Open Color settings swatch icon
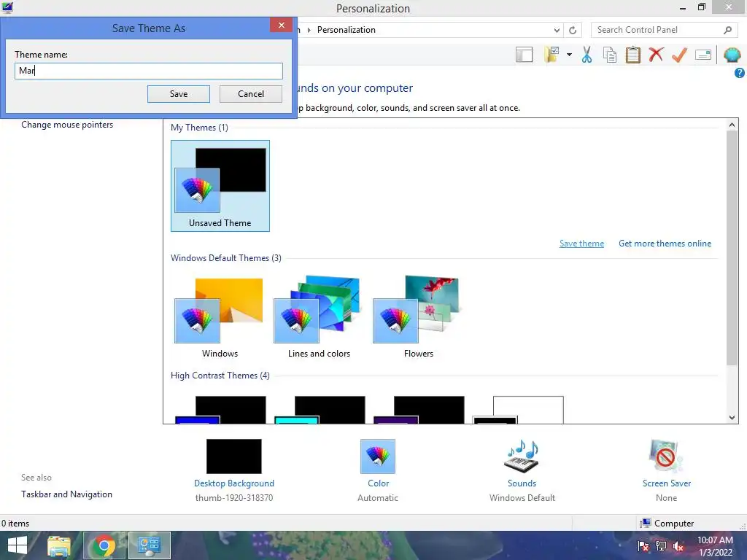This screenshot has width=747, height=560. 378,456
